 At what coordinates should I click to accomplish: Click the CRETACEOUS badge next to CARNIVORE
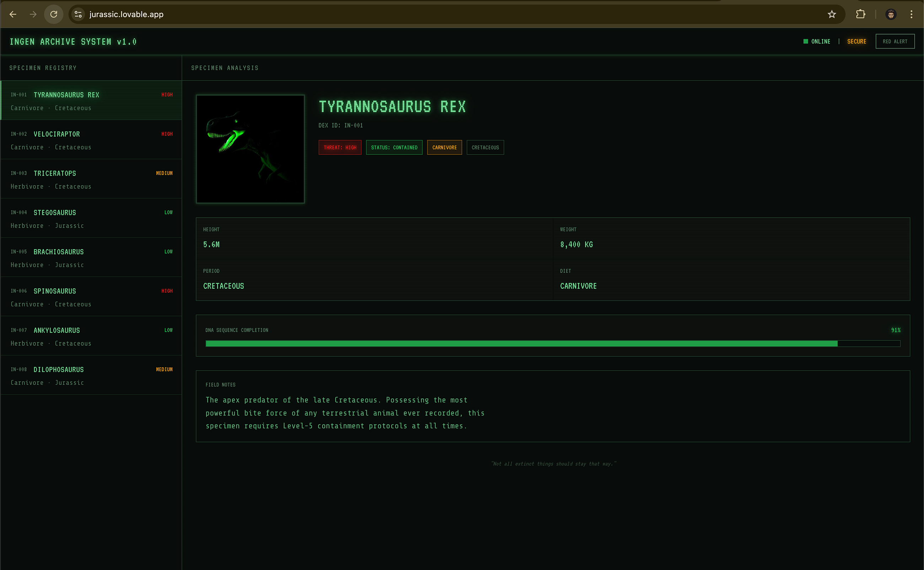coord(485,148)
